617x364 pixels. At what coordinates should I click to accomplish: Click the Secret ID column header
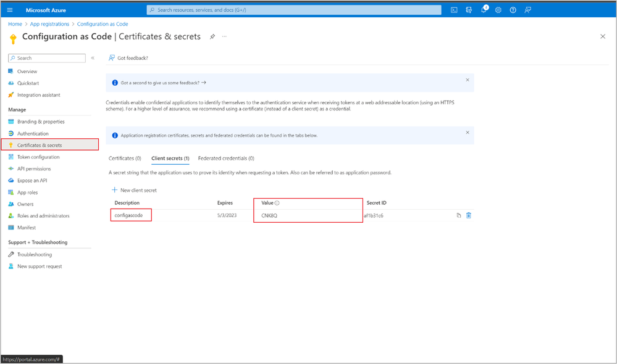[x=377, y=203]
